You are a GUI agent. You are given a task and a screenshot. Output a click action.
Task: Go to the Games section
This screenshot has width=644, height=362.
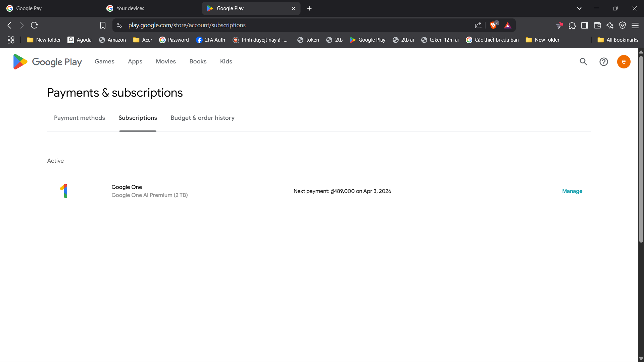(104, 61)
